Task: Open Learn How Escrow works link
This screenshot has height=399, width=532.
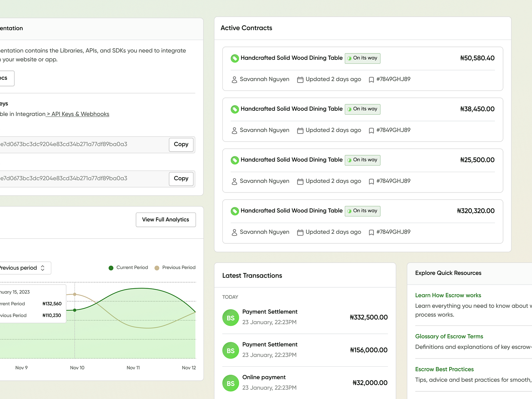Action: pyautogui.click(x=448, y=295)
